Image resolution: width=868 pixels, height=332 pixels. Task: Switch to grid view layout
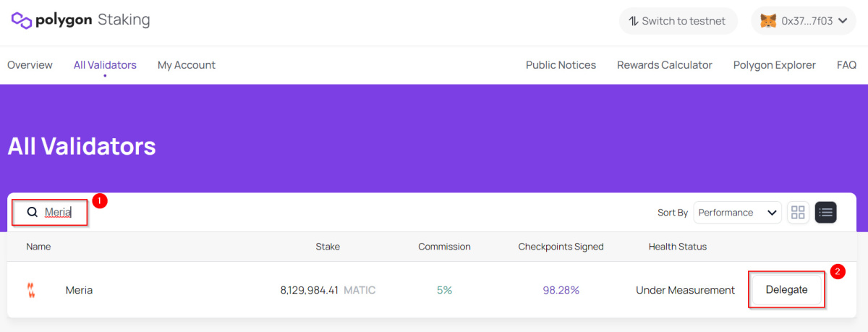coord(798,212)
